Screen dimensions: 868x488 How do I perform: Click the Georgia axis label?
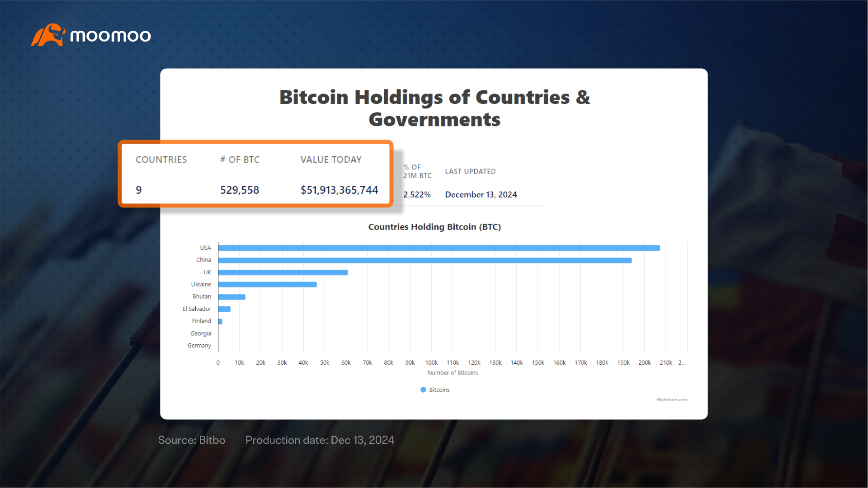[x=201, y=333]
